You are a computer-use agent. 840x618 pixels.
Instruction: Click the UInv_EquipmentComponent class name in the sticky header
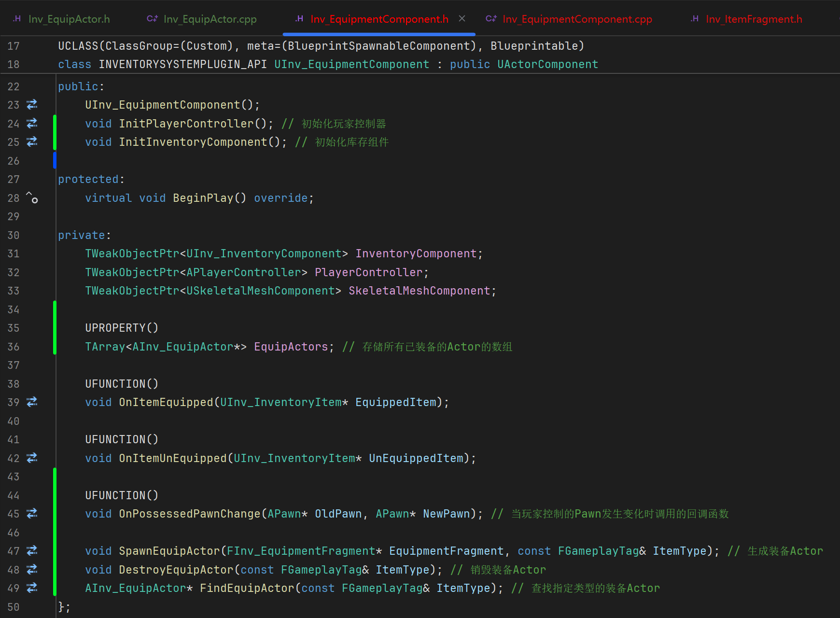click(351, 64)
